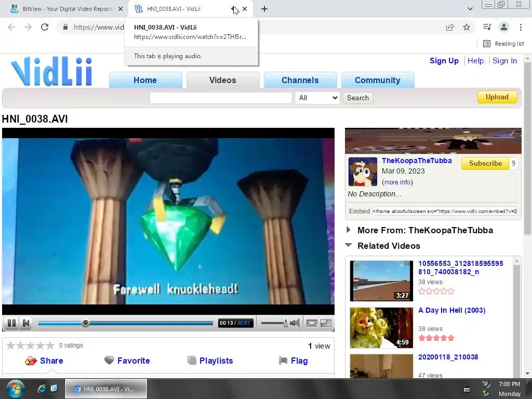Open the Community tab
The height and width of the screenshot is (399, 532).
click(x=378, y=80)
